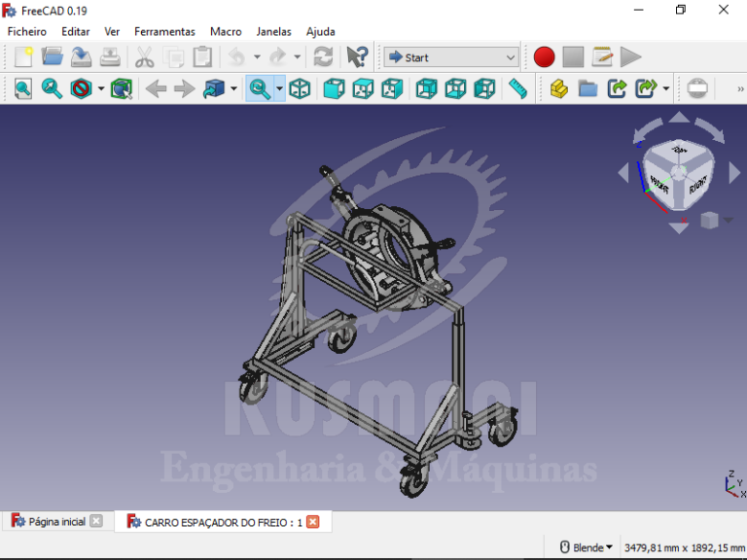
Task: Expand the link actions dropdown arrow
Action: click(666, 88)
